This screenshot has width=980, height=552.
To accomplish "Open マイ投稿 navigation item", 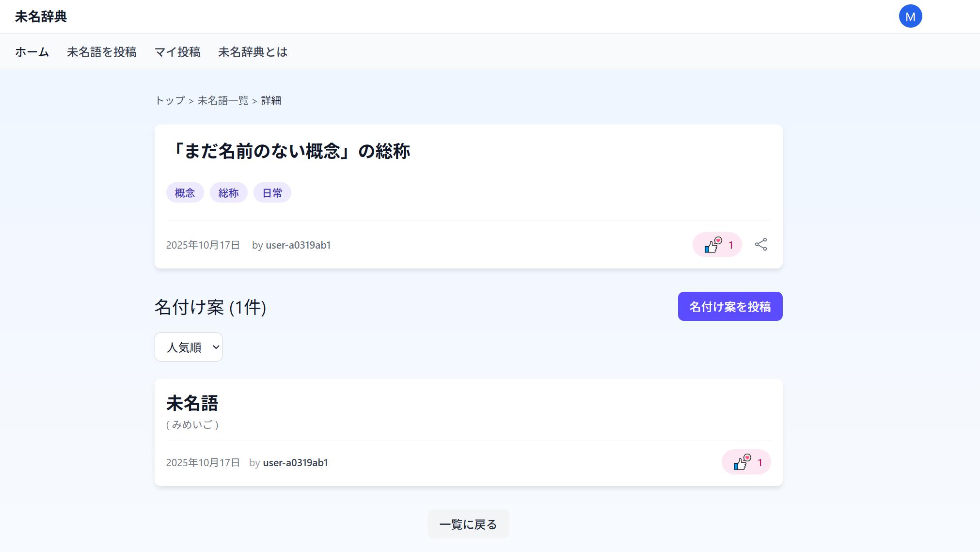I will click(x=177, y=52).
